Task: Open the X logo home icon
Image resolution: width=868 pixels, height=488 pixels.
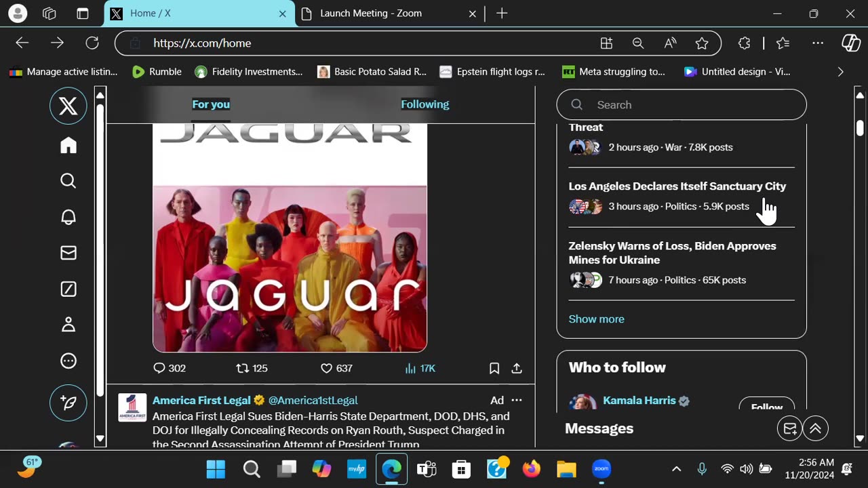Action: click(x=68, y=106)
